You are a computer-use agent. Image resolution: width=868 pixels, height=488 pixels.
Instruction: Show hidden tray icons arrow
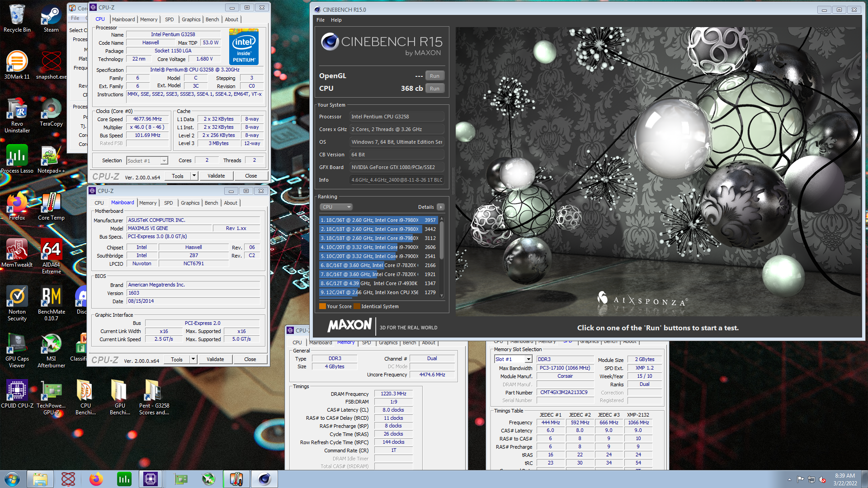(789, 479)
